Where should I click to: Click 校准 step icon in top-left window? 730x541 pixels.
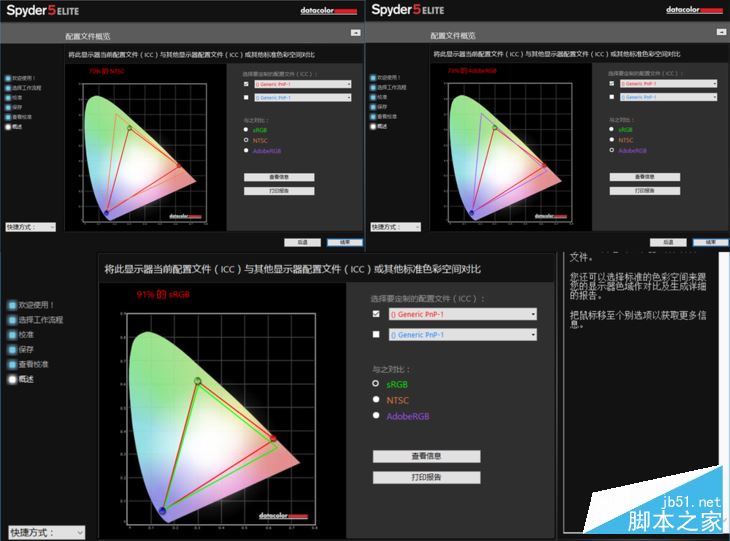click(x=8, y=98)
